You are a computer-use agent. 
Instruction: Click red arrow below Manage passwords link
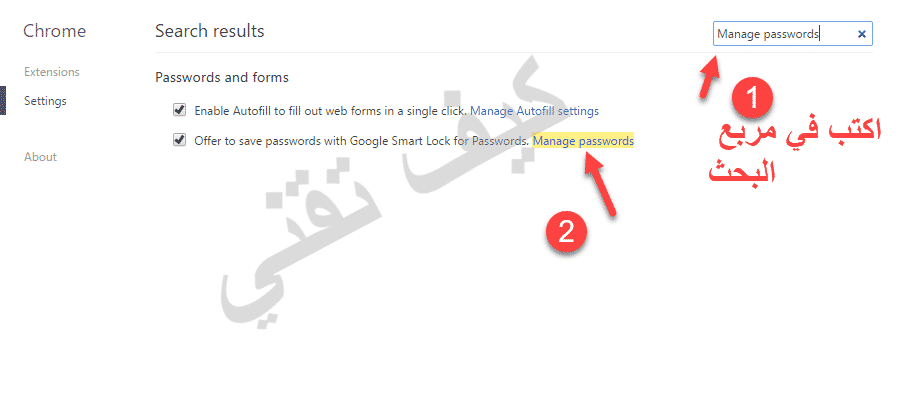[x=601, y=190]
